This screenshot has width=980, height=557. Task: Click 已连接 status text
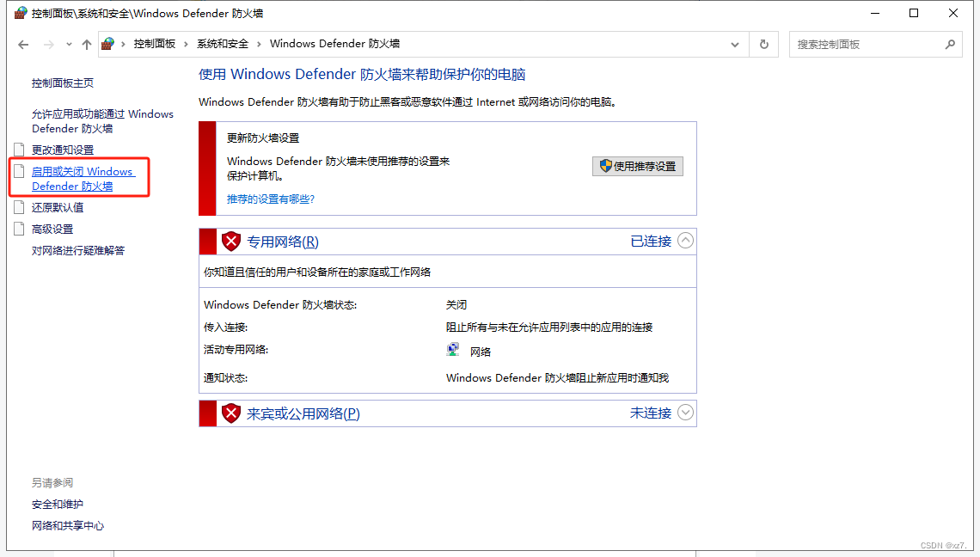pyautogui.click(x=651, y=242)
